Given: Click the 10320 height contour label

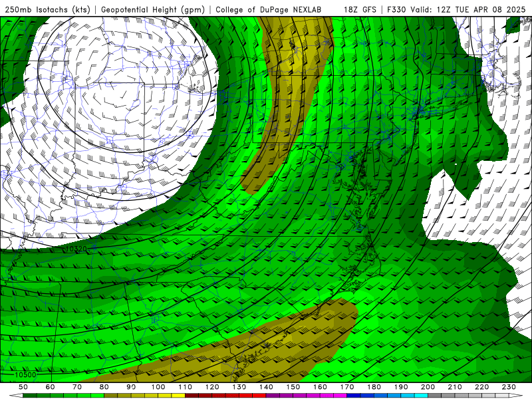Looking at the screenshot, I should (76, 249).
